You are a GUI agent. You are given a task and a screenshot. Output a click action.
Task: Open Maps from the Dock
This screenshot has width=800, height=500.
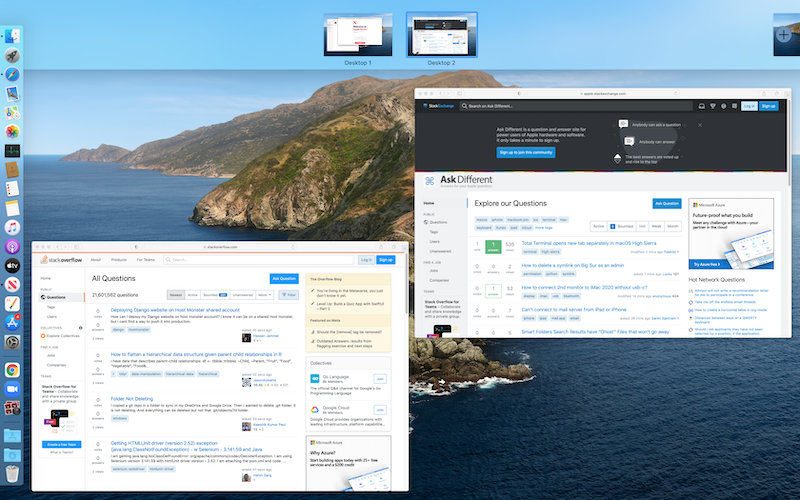(x=12, y=113)
